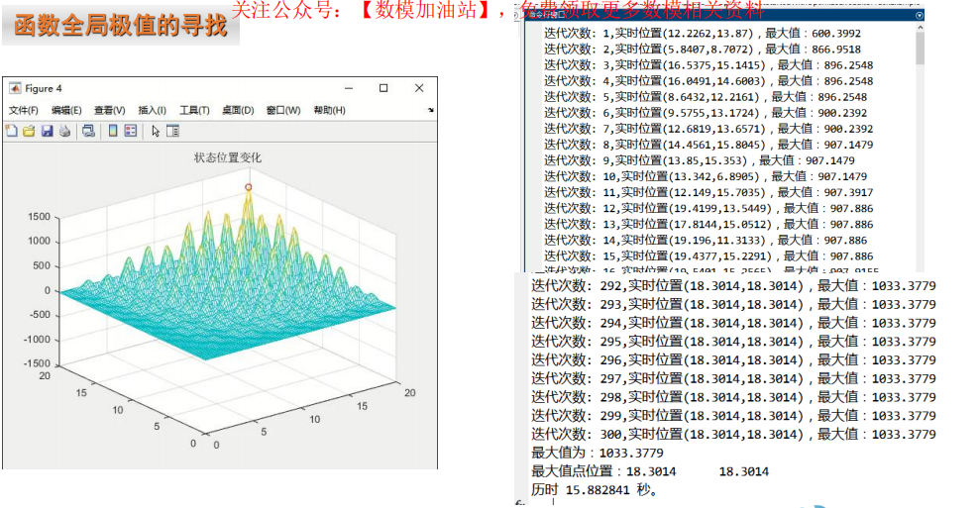This screenshot has height=508, width=980.
Task: Click the command window scroll up arrow
Action: (x=920, y=27)
